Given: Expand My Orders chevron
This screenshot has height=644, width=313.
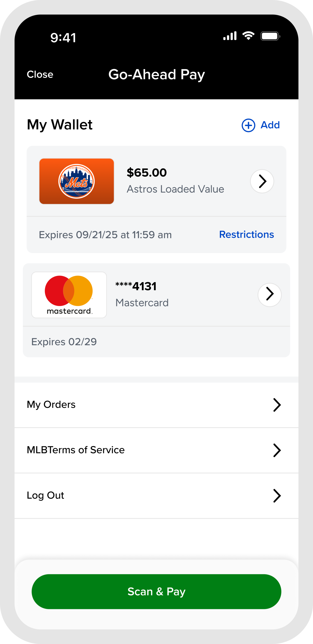Looking at the screenshot, I should click(x=277, y=405).
